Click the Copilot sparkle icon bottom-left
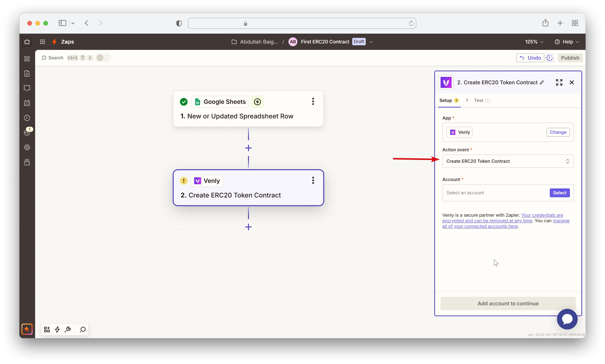This screenshot has height=364, width=605. coord(27,329)
